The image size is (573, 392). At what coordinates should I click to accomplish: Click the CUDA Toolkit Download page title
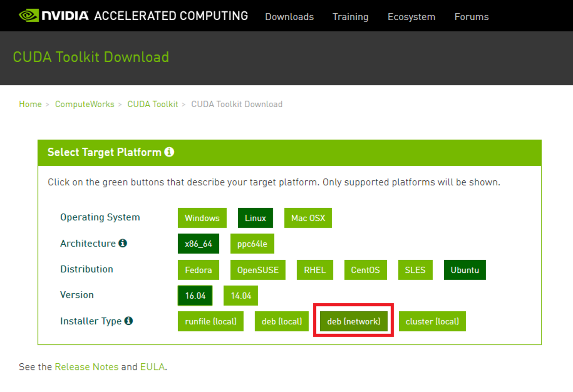pyautogui.click(x=91, y=57)
